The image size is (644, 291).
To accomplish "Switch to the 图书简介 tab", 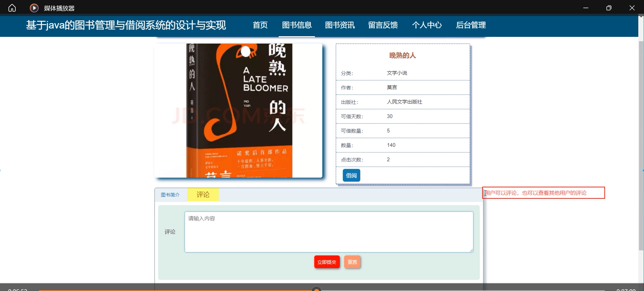I will pyautogui.click(x=170, y=195).
